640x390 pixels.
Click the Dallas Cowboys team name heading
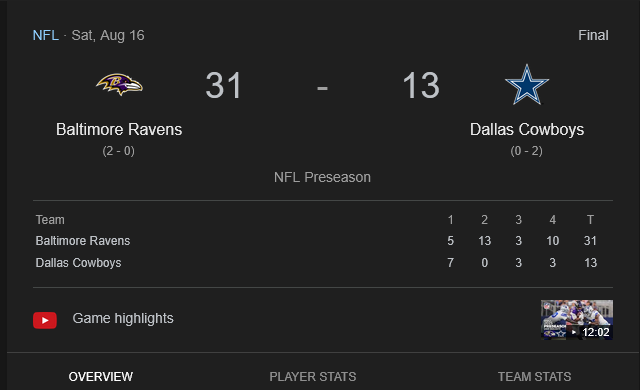(x=527, y=129)
